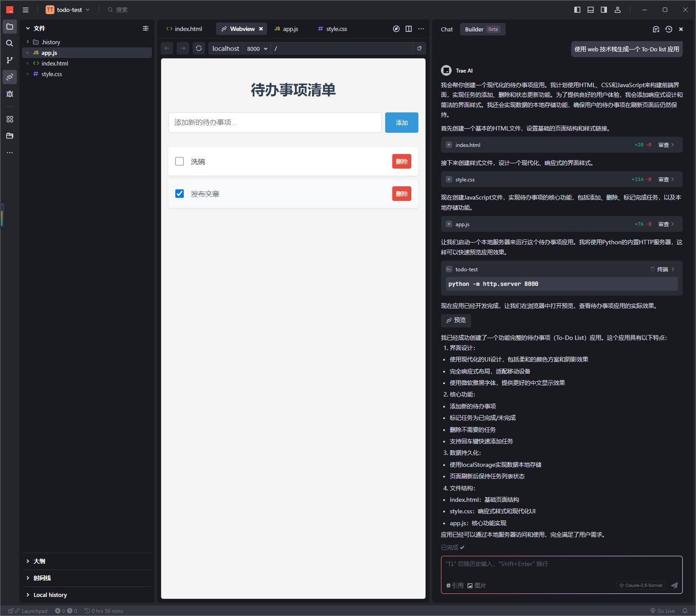This screenshot has height=616, width=696.
Task: Toggle bottom panel layout icon
Action: click(591, 10)
